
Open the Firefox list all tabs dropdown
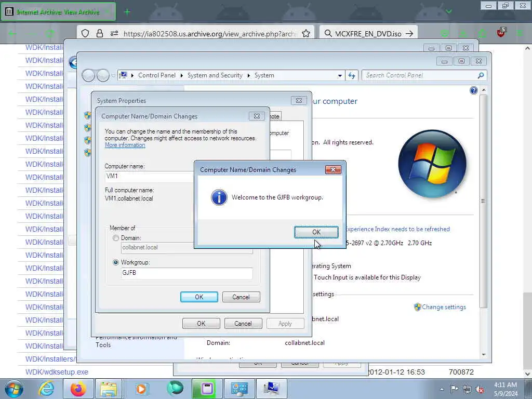coord(448,12)
